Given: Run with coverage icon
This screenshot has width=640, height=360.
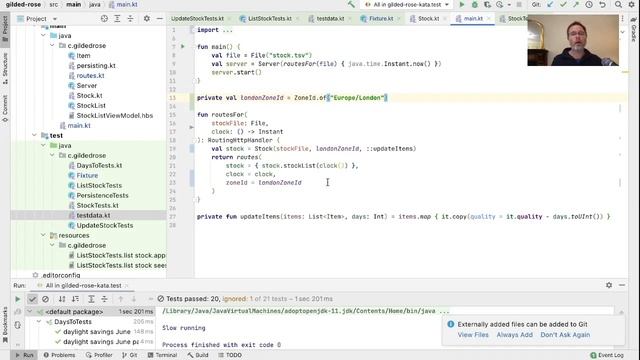Looking at the screenshot, I should click(x=487, y=4).
